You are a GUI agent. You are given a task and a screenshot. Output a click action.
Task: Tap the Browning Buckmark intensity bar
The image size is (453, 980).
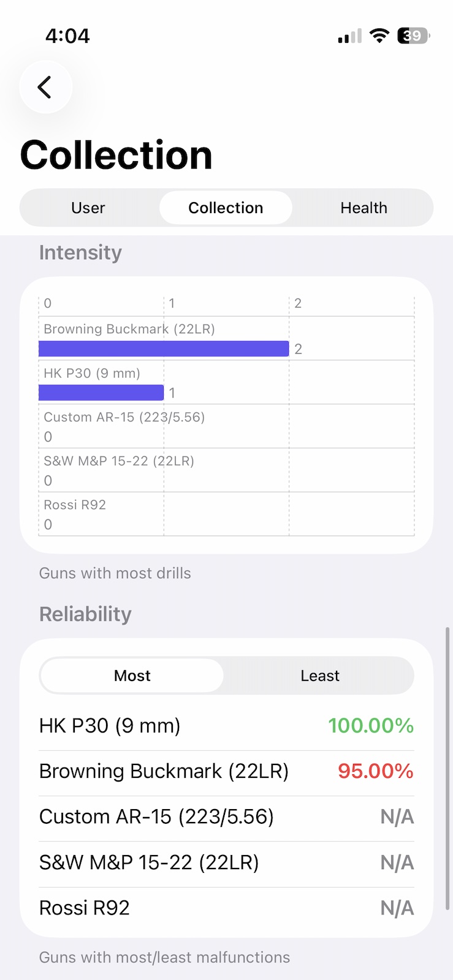pos(164,349)
